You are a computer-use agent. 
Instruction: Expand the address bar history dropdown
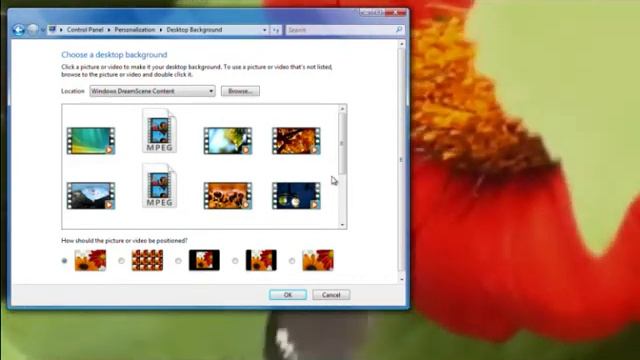(264, 30)
